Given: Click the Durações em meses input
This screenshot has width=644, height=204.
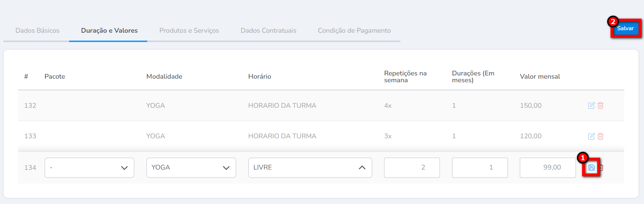Looking at the screenshot, I should pyautogui.click(x=479, y=168).
